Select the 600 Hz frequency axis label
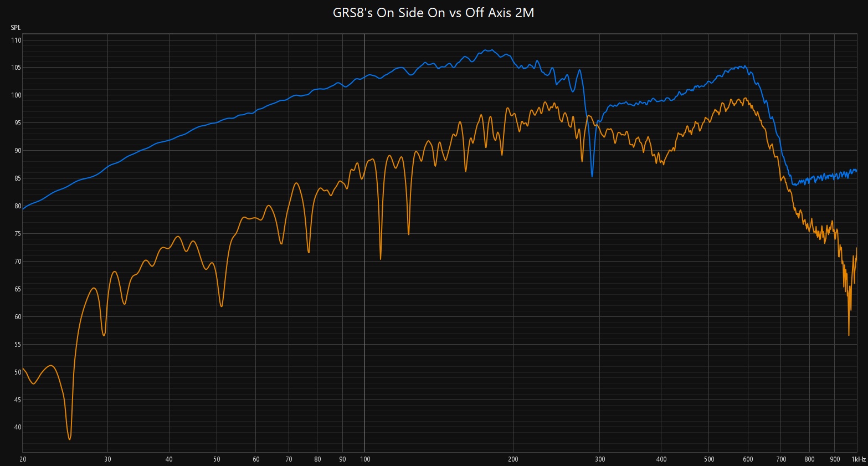The image size is (868, 466). [x=748, y=459]
